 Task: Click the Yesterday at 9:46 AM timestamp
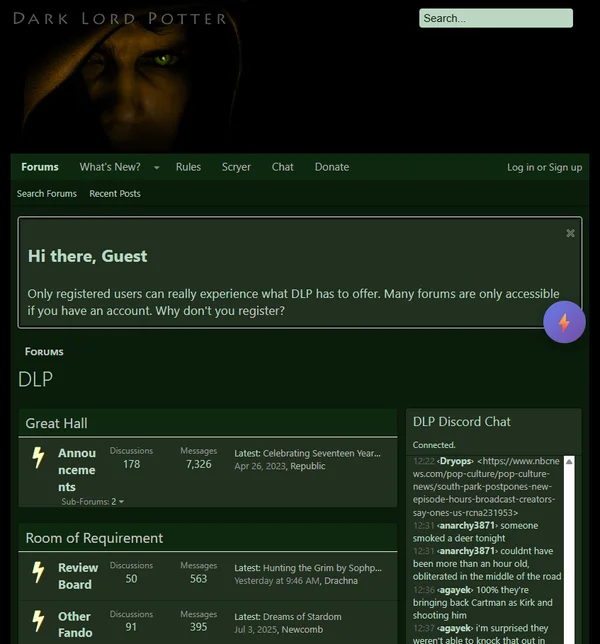[277, 581]
